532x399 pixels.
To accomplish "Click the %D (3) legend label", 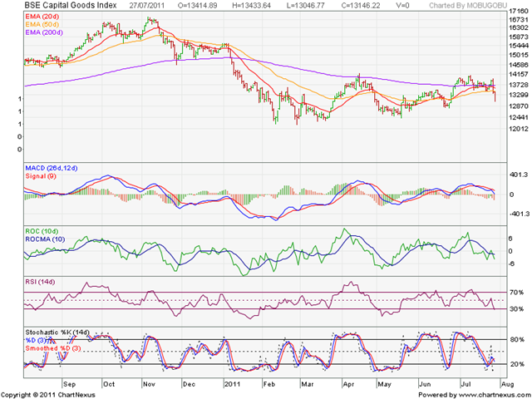I will point(36,340).
